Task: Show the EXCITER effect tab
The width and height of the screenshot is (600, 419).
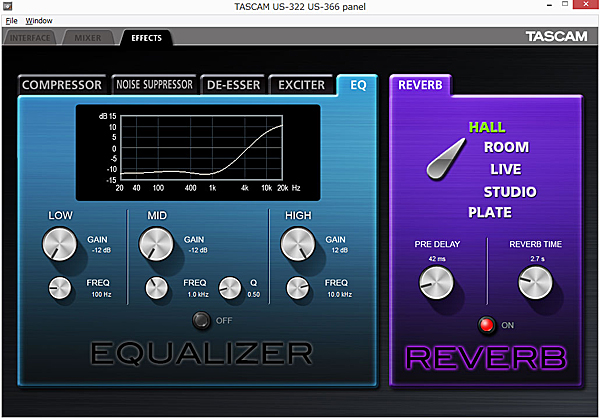Action: point(300,85)
